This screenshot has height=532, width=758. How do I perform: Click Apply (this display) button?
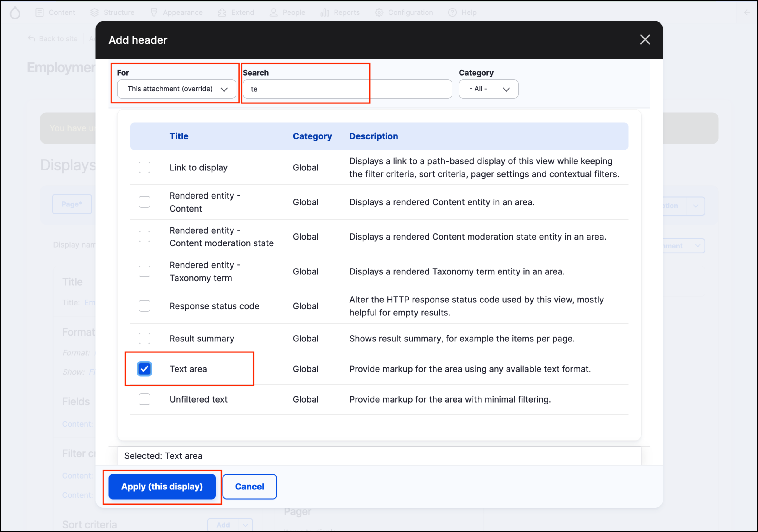(x=162, y=487)
